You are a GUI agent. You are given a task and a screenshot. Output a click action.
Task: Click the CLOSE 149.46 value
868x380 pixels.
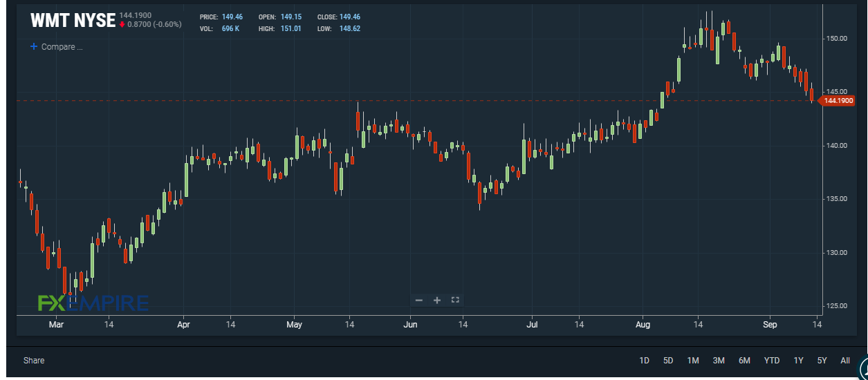tap(350, 17)
